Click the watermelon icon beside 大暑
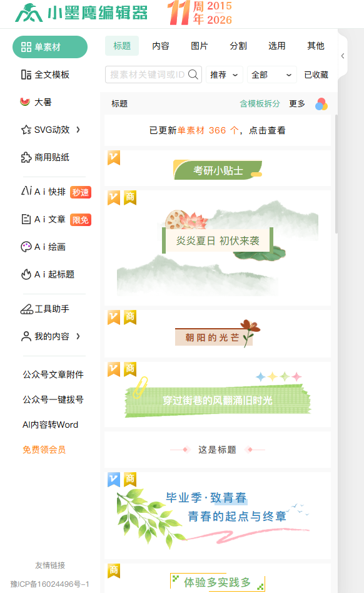Screen dimensions: 364x593 25,101
